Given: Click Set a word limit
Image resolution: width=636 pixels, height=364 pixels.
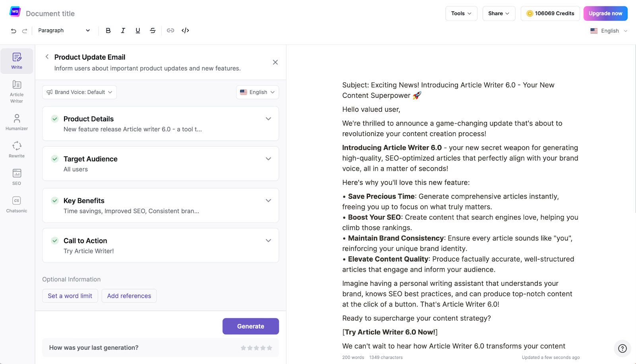Looking at the screenshot, I should point(70,296).
